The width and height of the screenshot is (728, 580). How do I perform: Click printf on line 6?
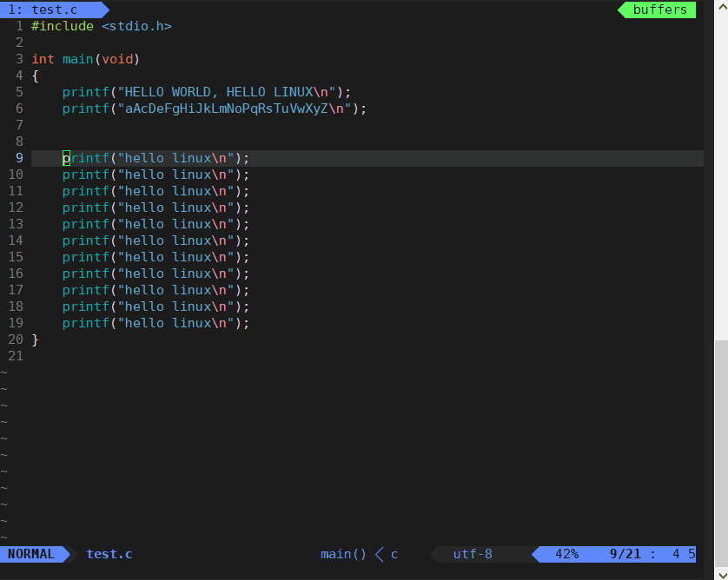pos(86,109)
